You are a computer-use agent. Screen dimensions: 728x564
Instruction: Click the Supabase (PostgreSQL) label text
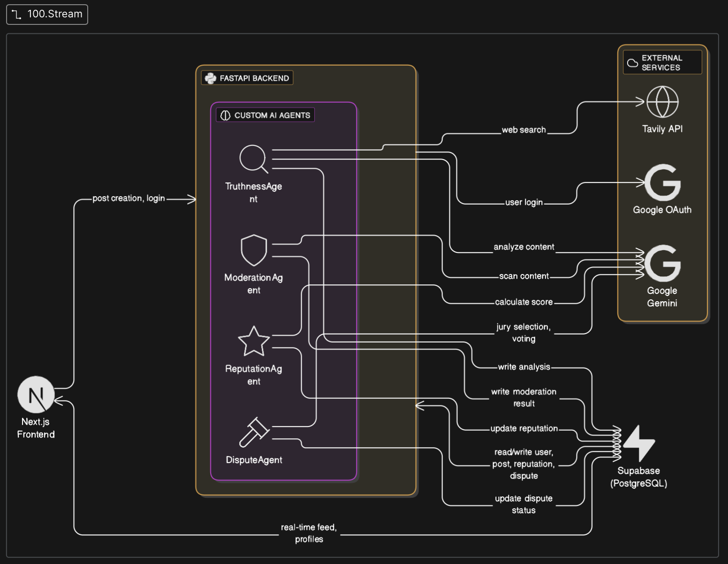[639, 477]
